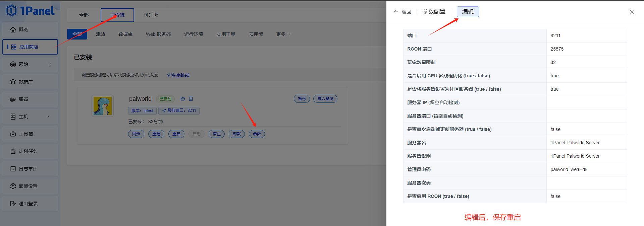This screenshot has width=644, height=226.
Task: Filter apps by 运行环境 category
Action: pyautogui.click(x=194, y=34)
